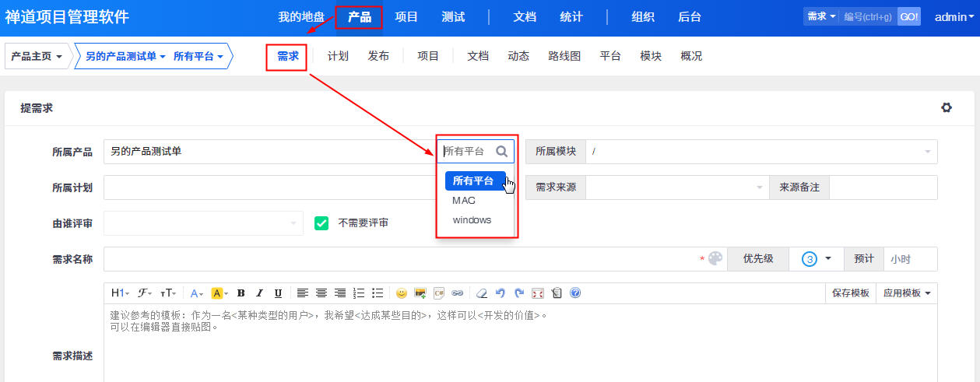Open the title color palette icon
The image size is (980, 382).
coord(715,258)
